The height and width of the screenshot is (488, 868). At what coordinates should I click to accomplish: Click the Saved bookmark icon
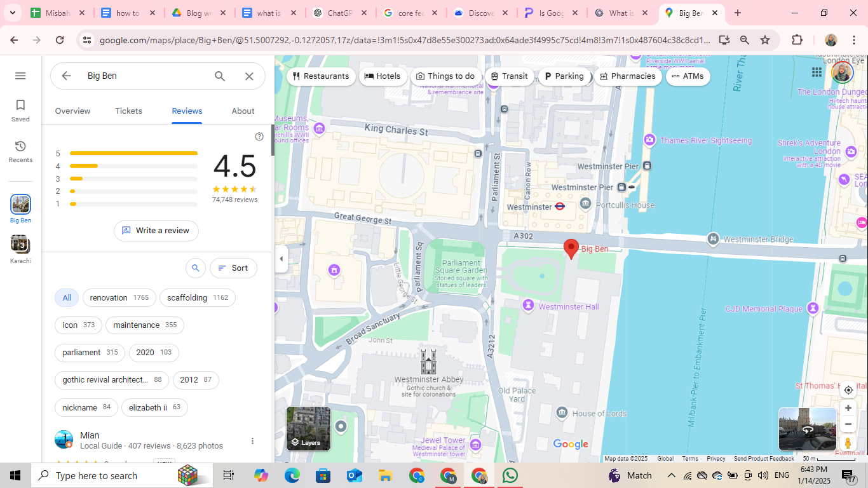coord(20,105)
